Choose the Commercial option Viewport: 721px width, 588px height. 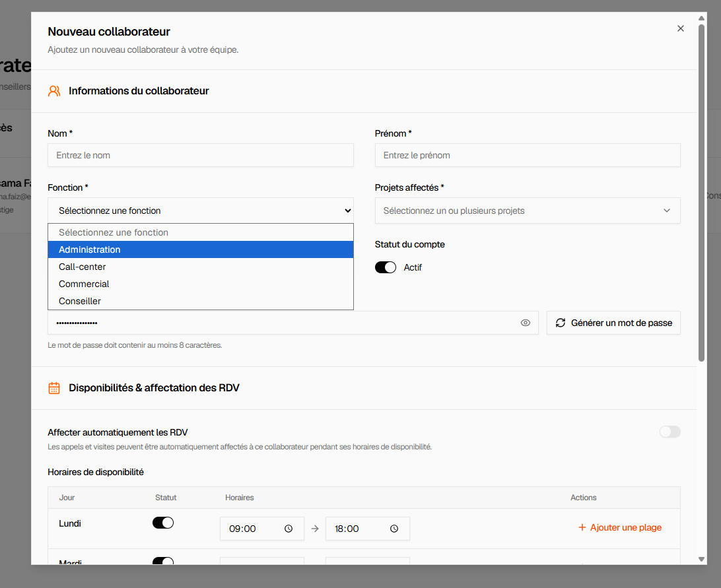point(201,284)
